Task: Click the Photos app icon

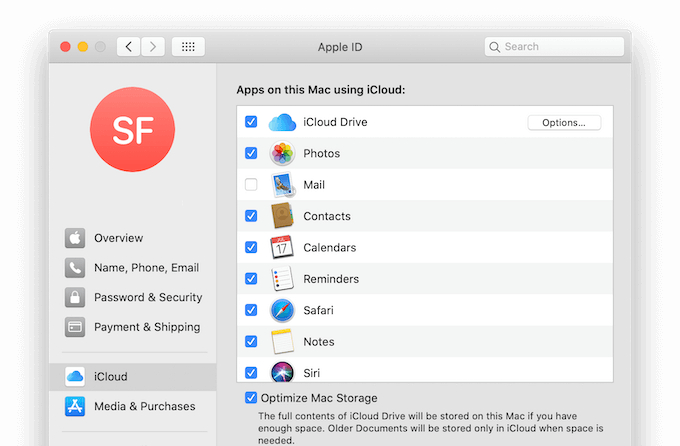Action: [x=282, y=154]
